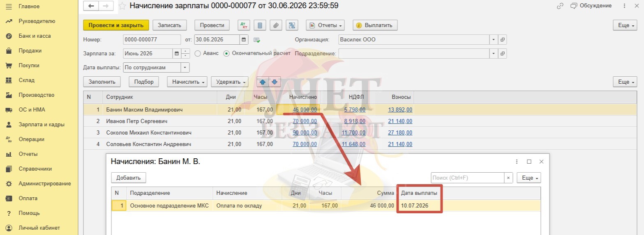Open Иванов Петр accrued 70 000,00 link
Viewport: 644px width, 235px height.
point(305,121)
